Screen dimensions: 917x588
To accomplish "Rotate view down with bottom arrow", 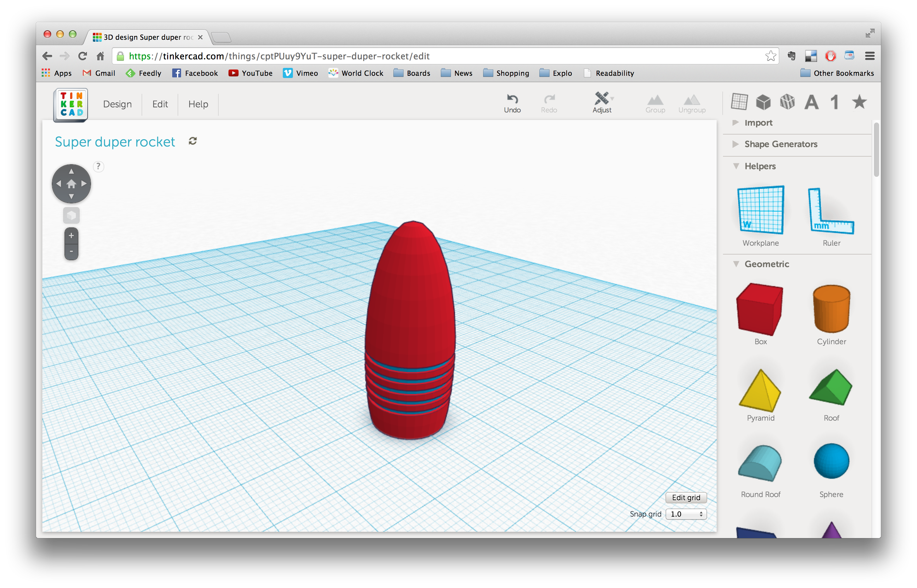I will tap(71, 196).
